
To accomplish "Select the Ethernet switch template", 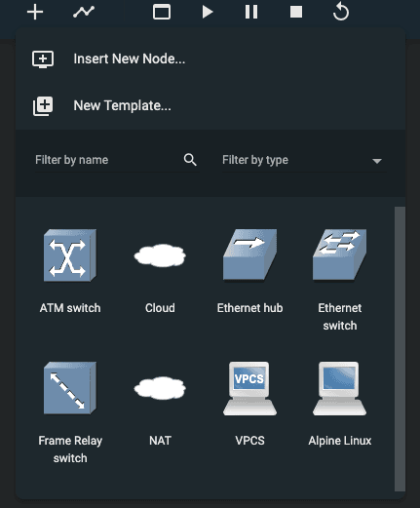I will (x=340, y=279).
